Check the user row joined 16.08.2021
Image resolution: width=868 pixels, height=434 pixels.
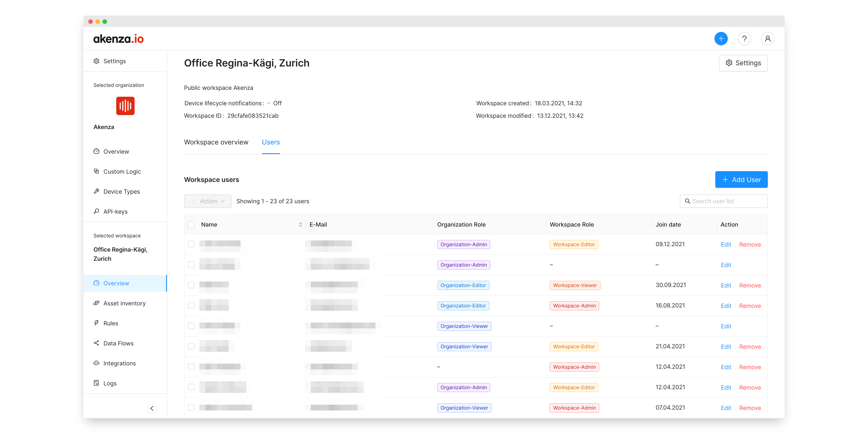(191, 305)
